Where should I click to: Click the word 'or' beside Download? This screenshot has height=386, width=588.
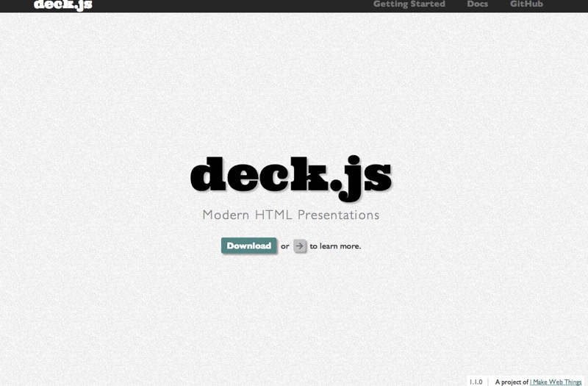pyautogui.click(x=285, y=246)
